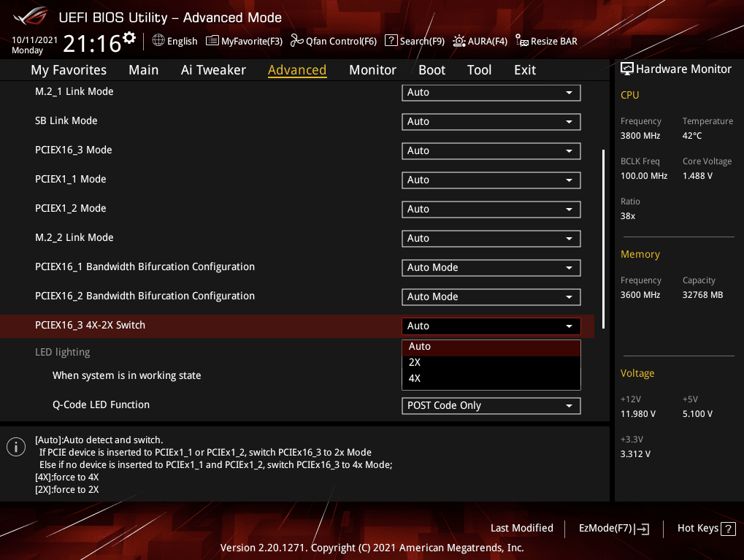Click the info circle icon

tap(16, 447)
